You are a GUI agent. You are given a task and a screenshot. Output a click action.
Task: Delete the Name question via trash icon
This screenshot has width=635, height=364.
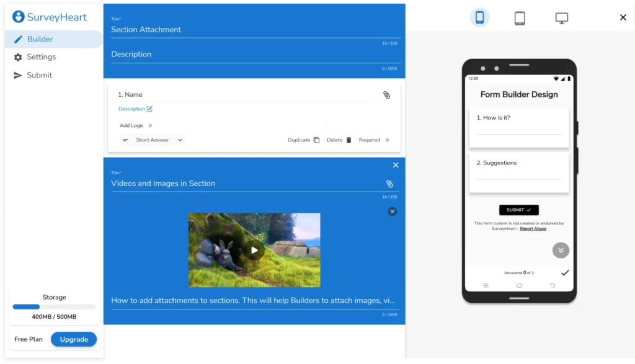pyautogui.click(x=349, y=140)
